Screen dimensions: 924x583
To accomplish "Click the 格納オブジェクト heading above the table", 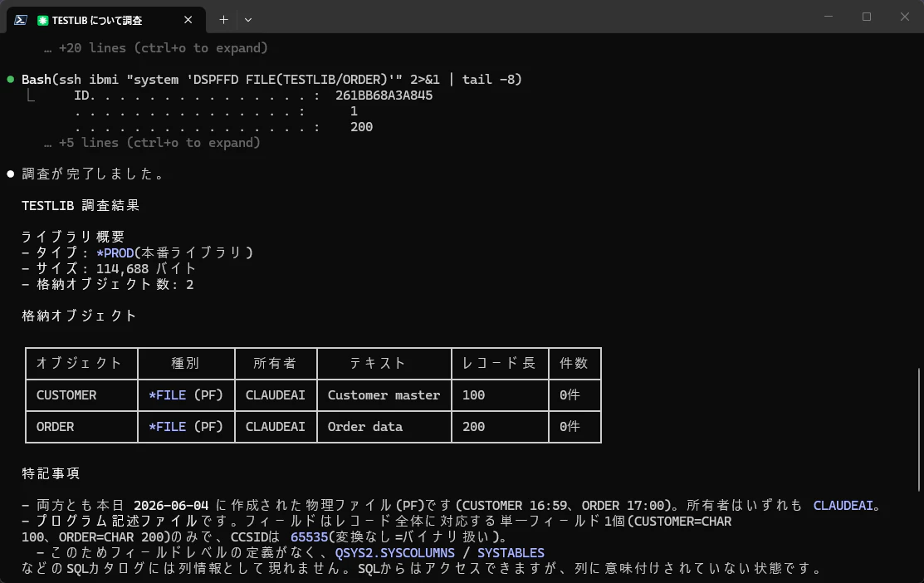I will (x=80, y=316).
